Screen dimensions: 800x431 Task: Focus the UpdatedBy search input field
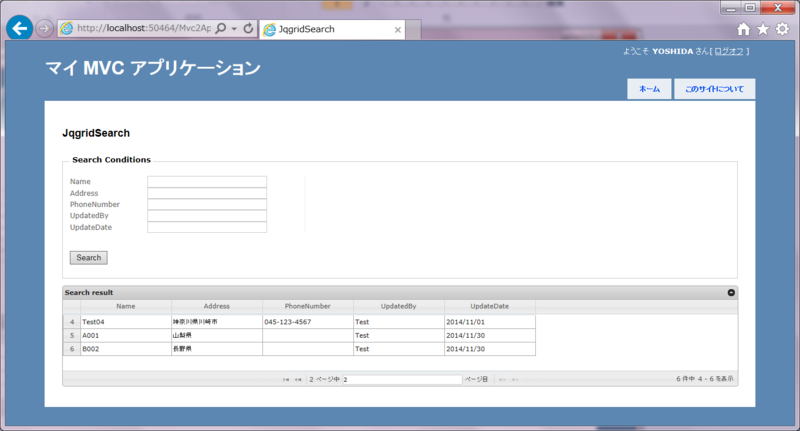207,215
